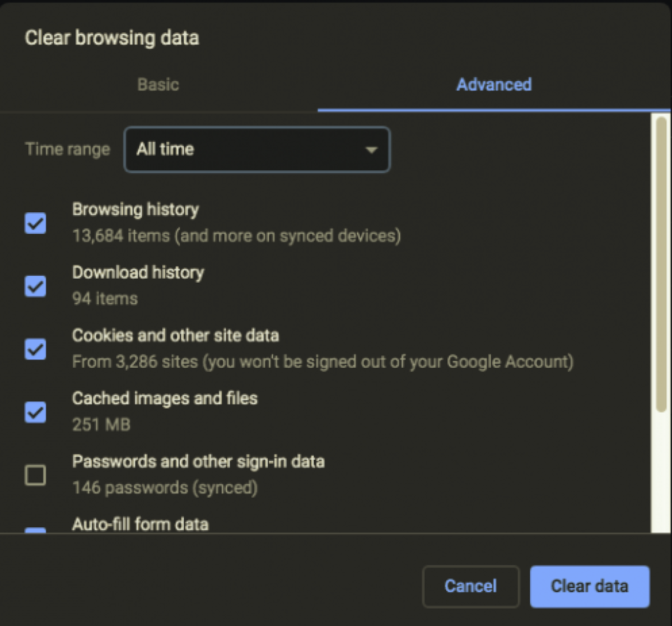The height and width of the screenshot is (626, 672).
Task: Check the Auto-fill form data checkbox
Action: (x=35, y=531)
